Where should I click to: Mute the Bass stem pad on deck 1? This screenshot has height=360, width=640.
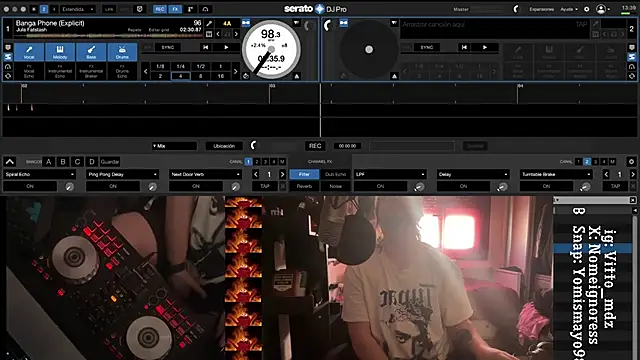[91, 52]
